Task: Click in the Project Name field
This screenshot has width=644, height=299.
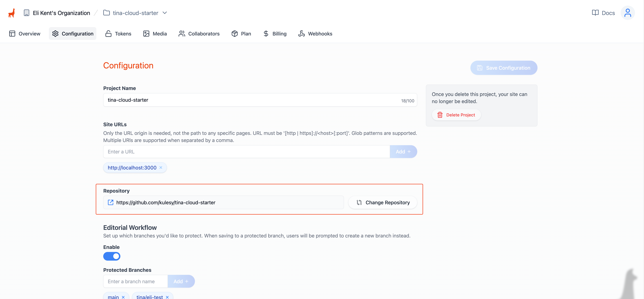Action: 260,100
